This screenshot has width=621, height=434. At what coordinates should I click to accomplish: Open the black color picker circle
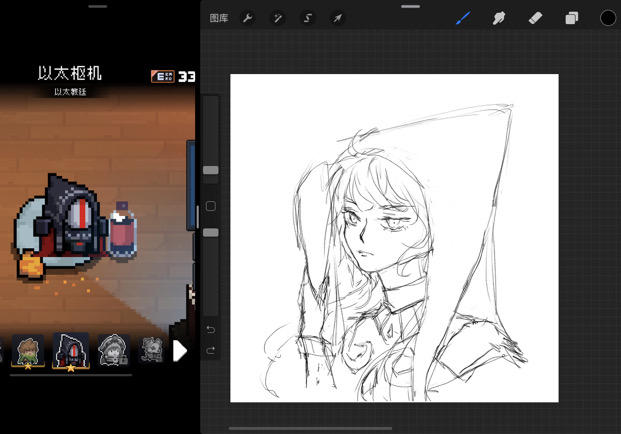pos(608,18)
